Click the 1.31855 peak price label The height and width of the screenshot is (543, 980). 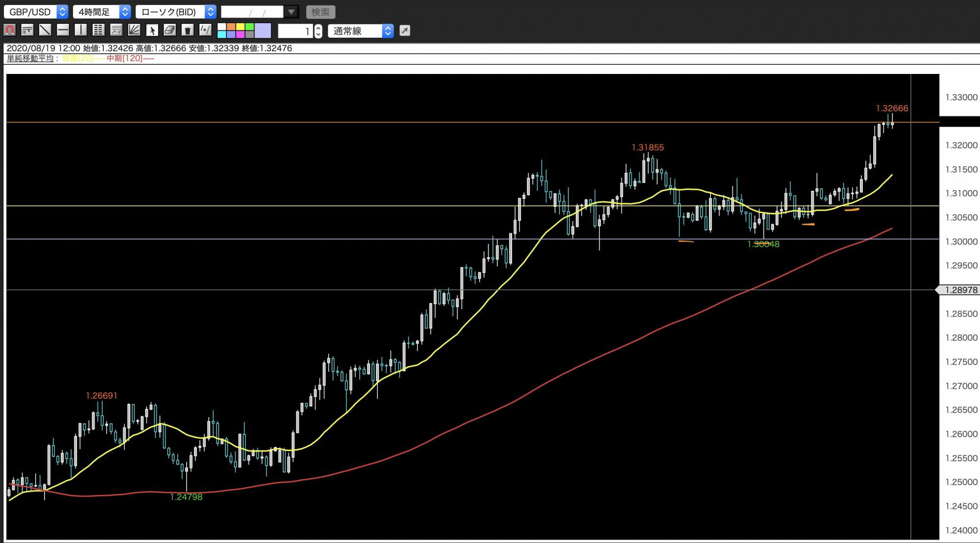click(x=648, y=147)
